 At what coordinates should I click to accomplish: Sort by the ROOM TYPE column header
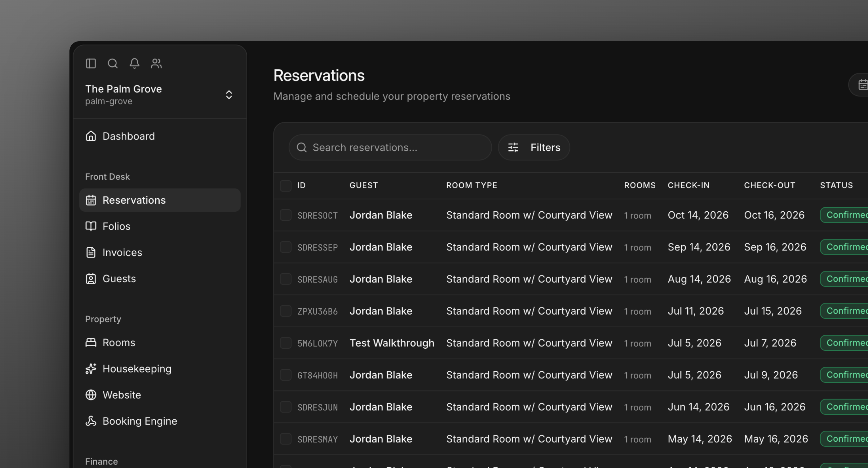point(472,185)
